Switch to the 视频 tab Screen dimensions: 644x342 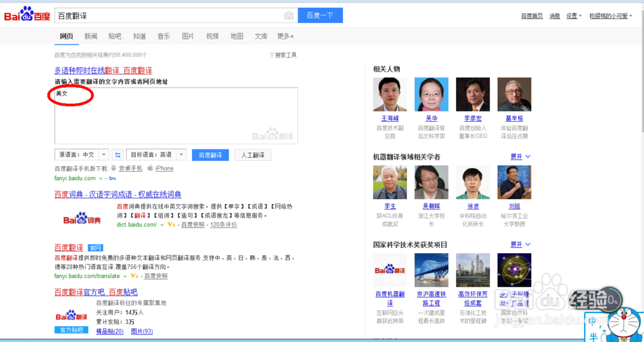tap(213, 36)
